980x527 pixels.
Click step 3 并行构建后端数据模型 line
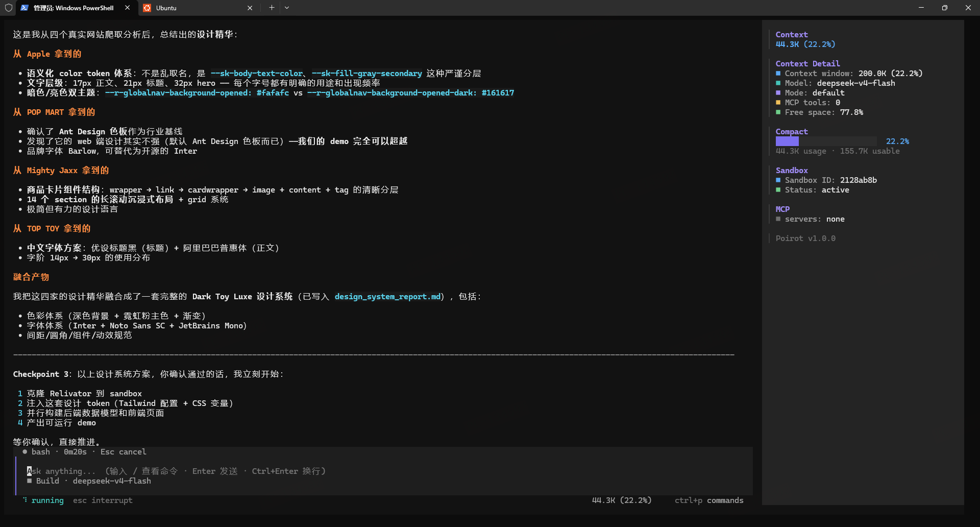click(91, 413)
